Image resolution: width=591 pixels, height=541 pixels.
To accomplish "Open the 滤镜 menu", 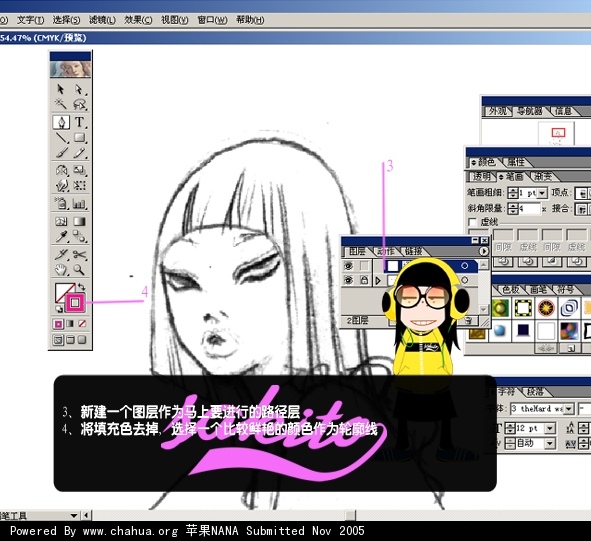I will pyautogui.click(x=102, y=20).
